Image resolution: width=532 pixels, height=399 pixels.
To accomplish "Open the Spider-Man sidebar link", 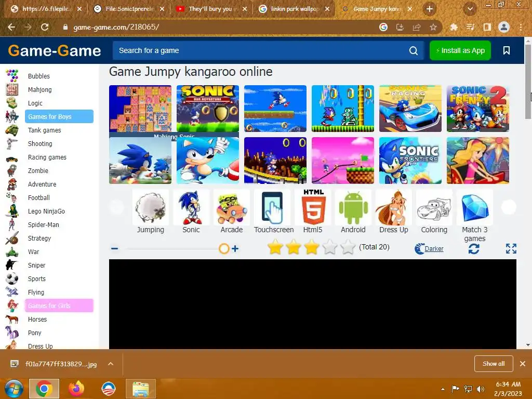I will (44, 224).
